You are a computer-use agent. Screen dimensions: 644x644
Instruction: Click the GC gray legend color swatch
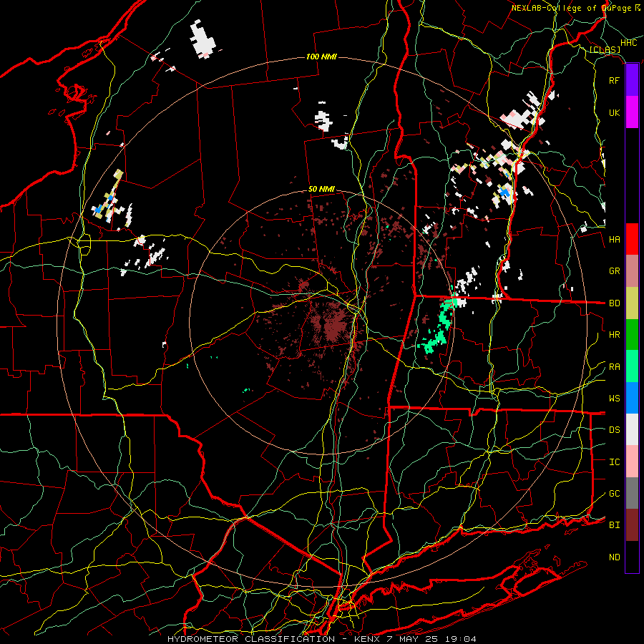632,493
